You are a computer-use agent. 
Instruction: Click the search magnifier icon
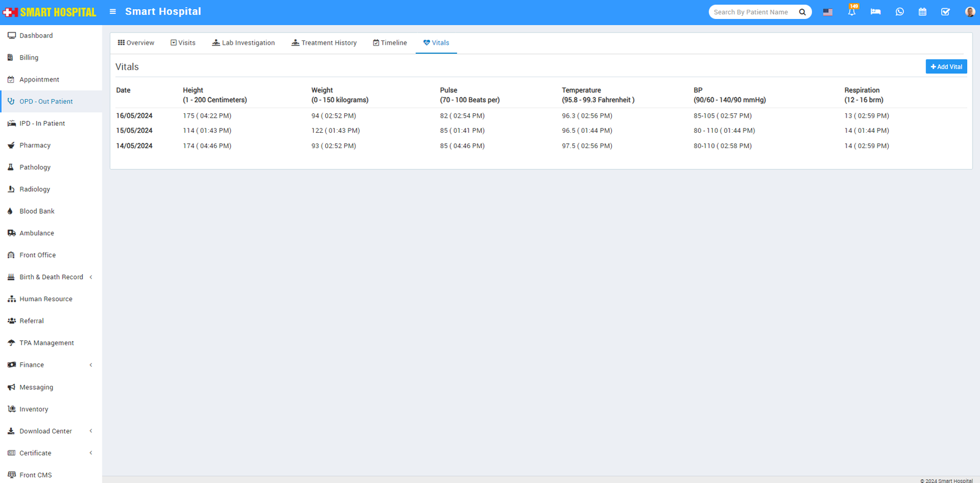pyautogui.click(x=802, y=12)
